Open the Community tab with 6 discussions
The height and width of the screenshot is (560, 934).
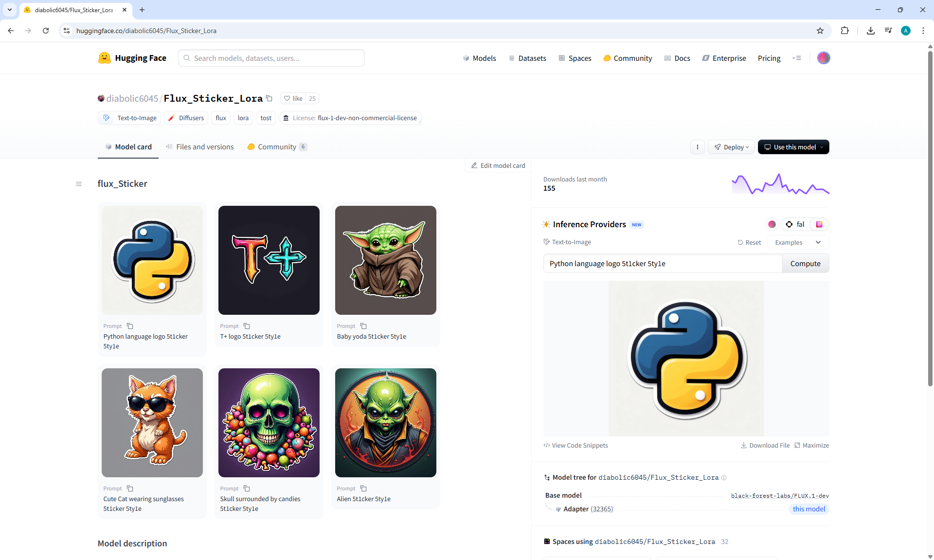pos(277,147)
